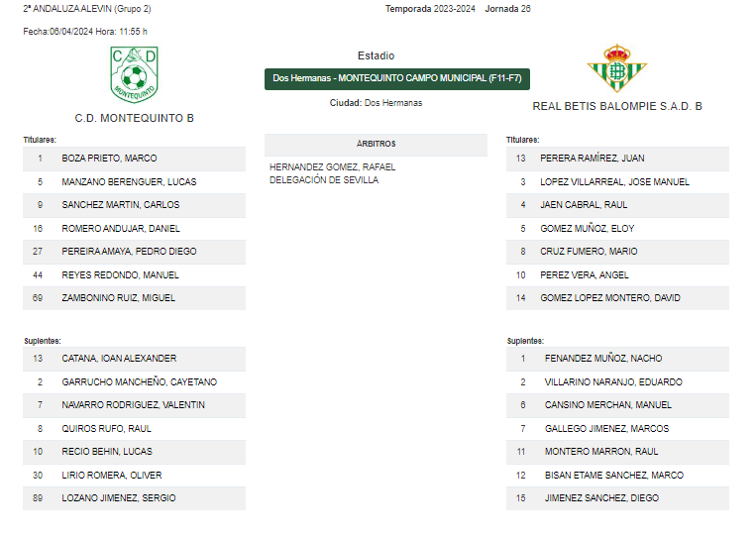Click the ARBITROS section header
756x537 pixels.
pyautogui.click(x=376, y=144)
